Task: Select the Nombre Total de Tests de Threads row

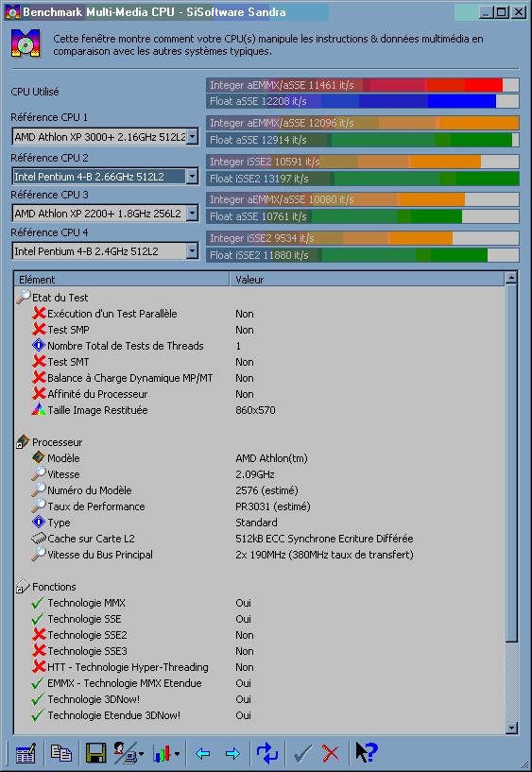Action: point(261,346)
